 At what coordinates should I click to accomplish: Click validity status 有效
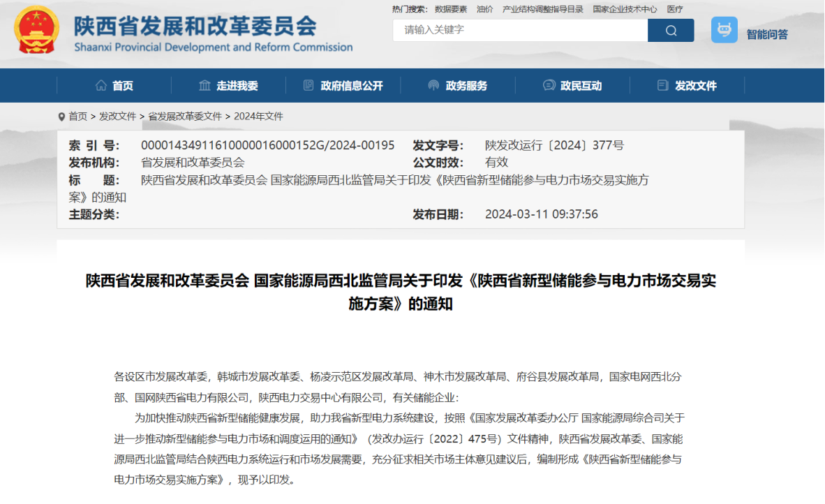497,162
